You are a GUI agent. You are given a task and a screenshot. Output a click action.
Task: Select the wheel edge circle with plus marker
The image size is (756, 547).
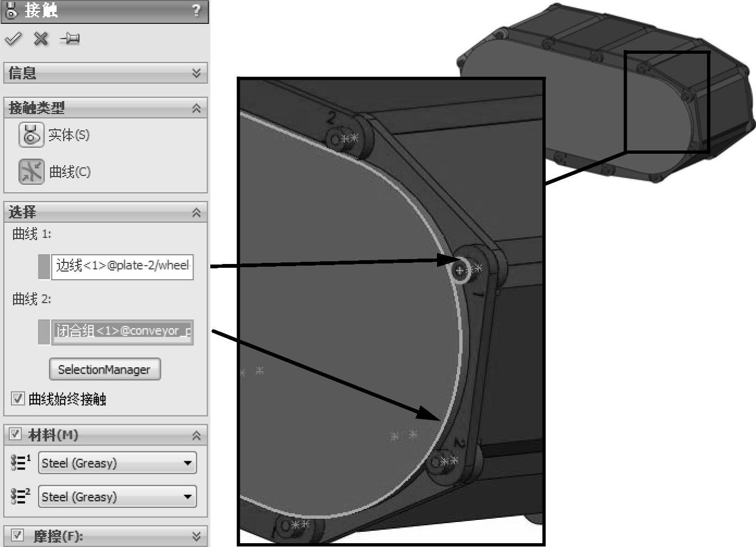[460, 270]
